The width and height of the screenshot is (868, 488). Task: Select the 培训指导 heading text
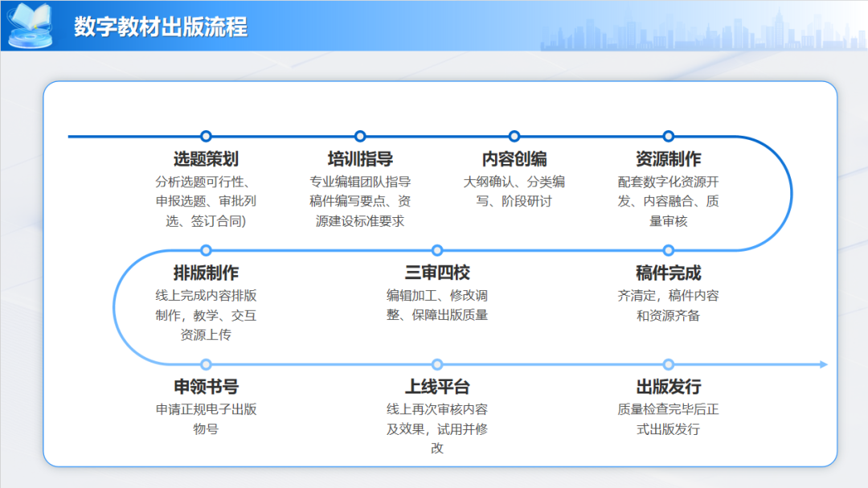360,159
